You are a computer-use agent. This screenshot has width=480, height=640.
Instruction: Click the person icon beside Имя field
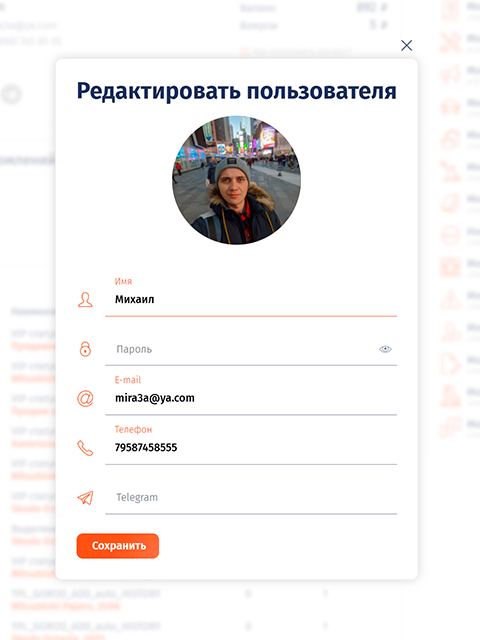tap(85, 300)
